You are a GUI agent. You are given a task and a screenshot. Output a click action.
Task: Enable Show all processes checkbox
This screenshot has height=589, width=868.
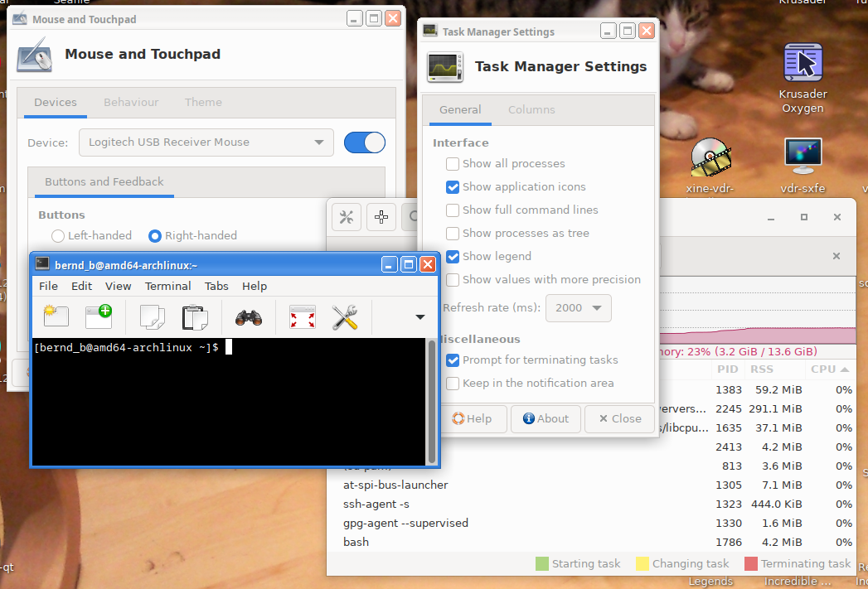click(453, 164)
